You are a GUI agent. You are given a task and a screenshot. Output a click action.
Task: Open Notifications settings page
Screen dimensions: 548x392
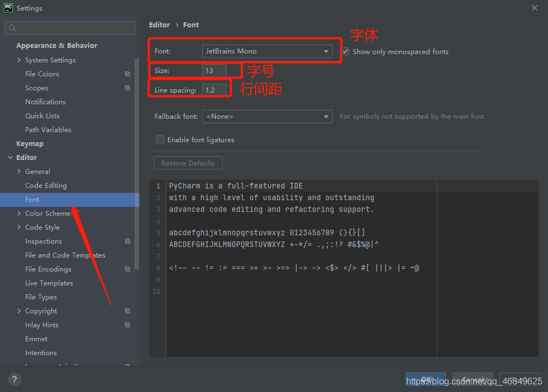45,102
